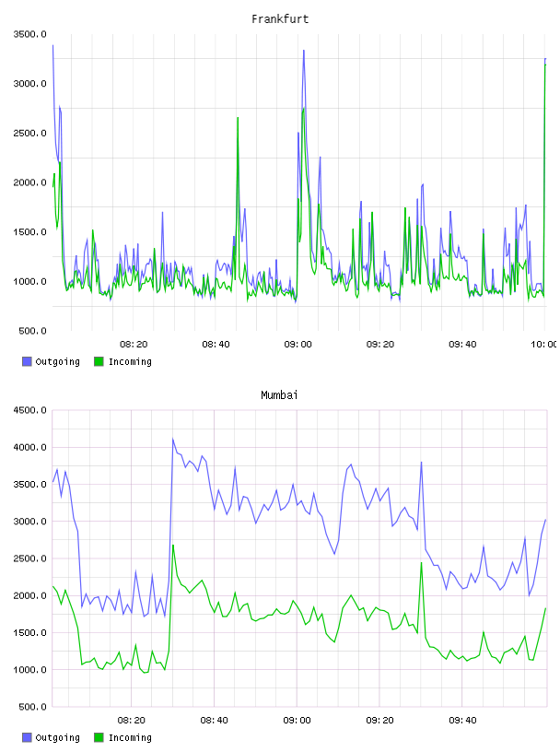Click the 2000.0 y-axis label on Frankfurt chart

click(30, 182)
